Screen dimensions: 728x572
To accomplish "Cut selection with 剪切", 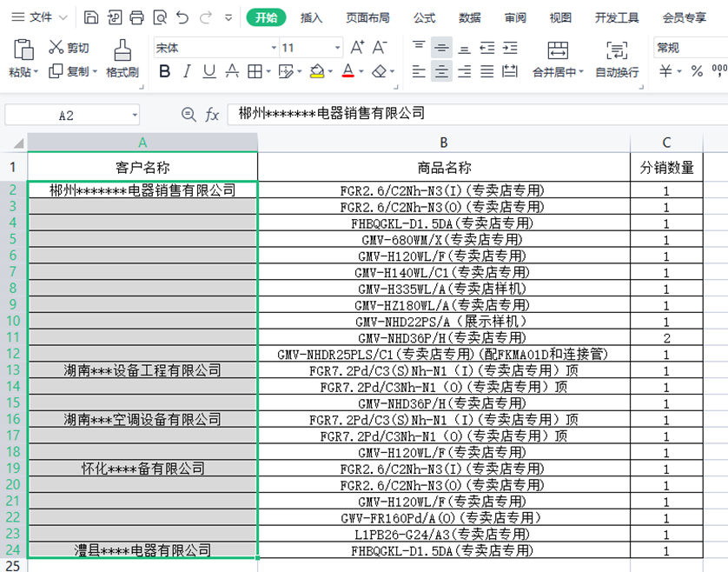I will [x=69, y=48].
